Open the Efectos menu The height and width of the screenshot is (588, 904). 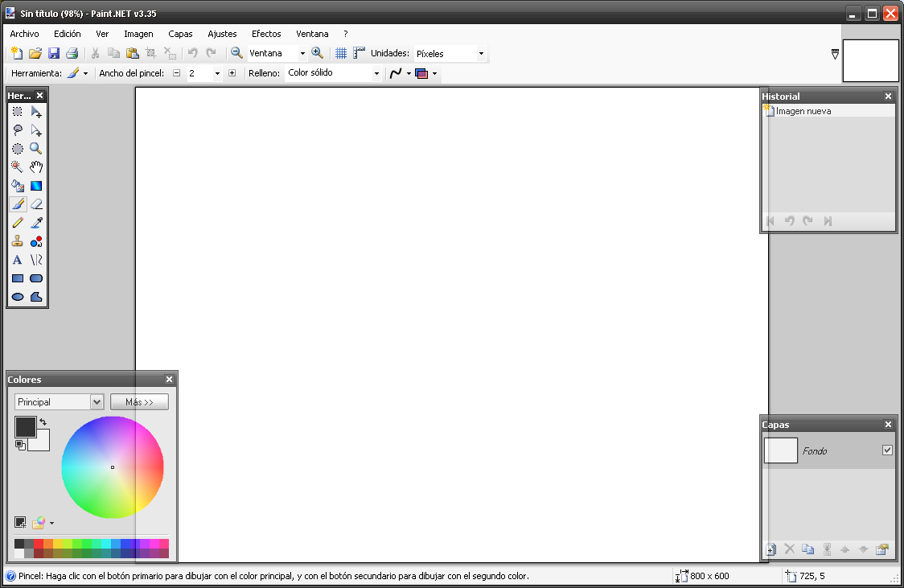[x=266, y=34]
